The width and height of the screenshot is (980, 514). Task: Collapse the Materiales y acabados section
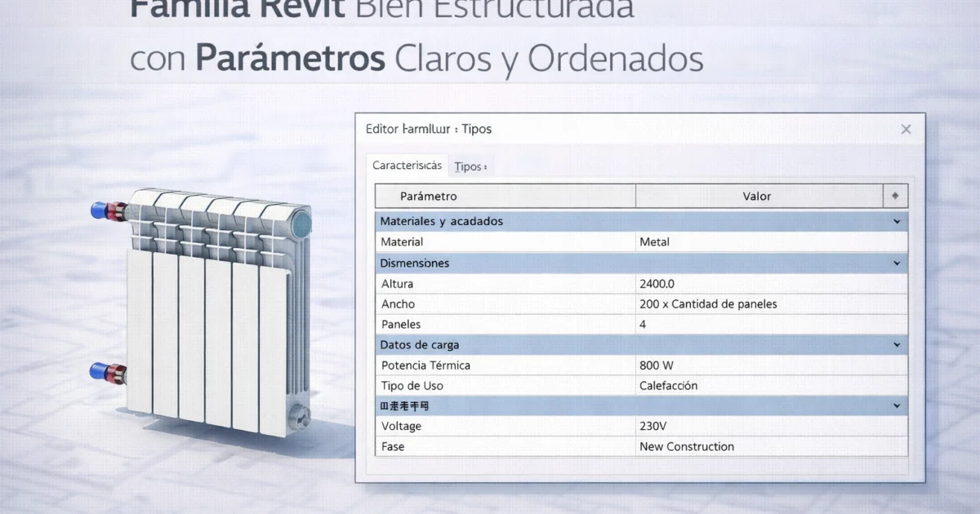tap(897, 221)
